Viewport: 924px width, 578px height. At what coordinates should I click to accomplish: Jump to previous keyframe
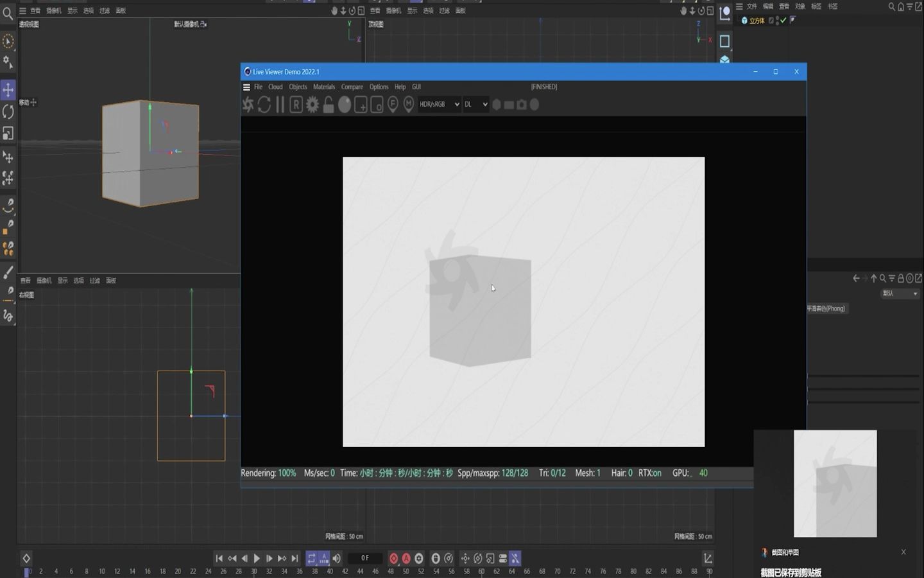pos(232,559)
